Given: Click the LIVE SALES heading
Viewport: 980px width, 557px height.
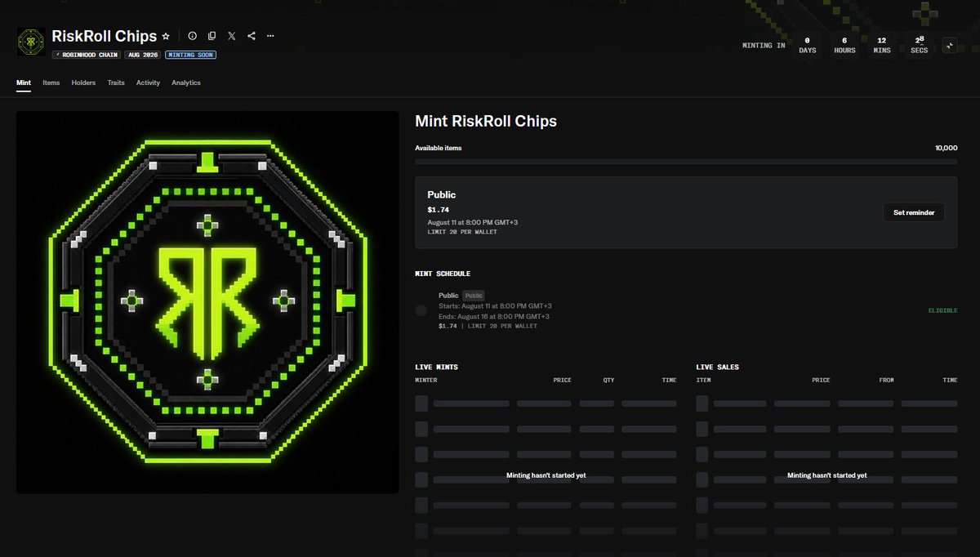Looking at the screenshot, I should coord(718,367).
